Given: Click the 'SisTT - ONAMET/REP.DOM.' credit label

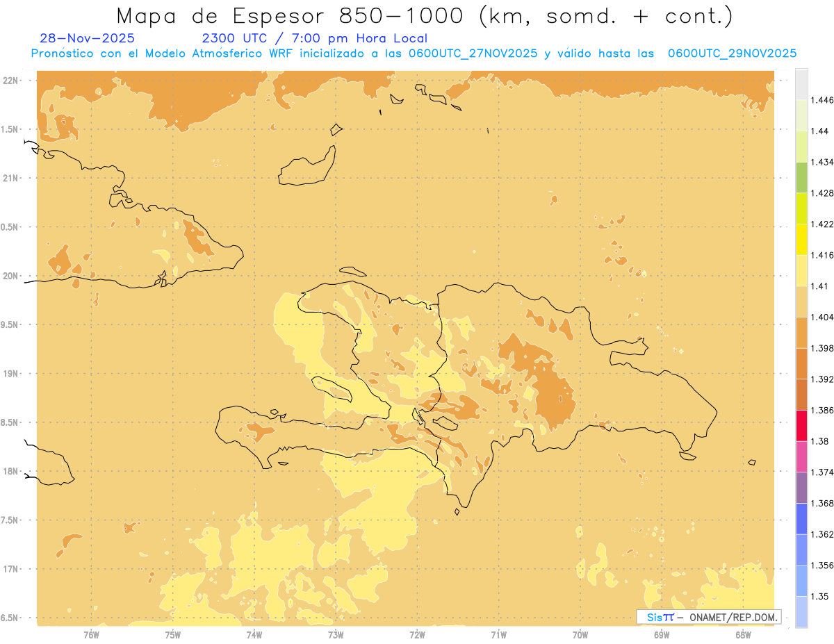Looking at the screenshot, I should pyautogui.click(x=708, y=617).
